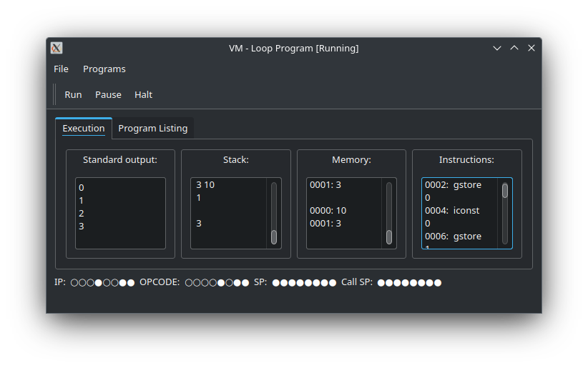Minimize the VM window
Screen dimensions: 588x368
(x=497, y=48)
